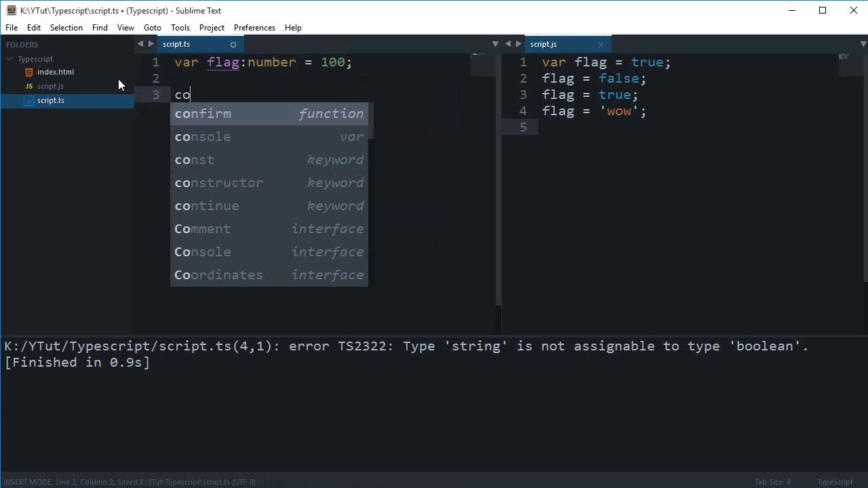Open left pane tab list dropdown

pyautogui.click(x=495, y=44)
